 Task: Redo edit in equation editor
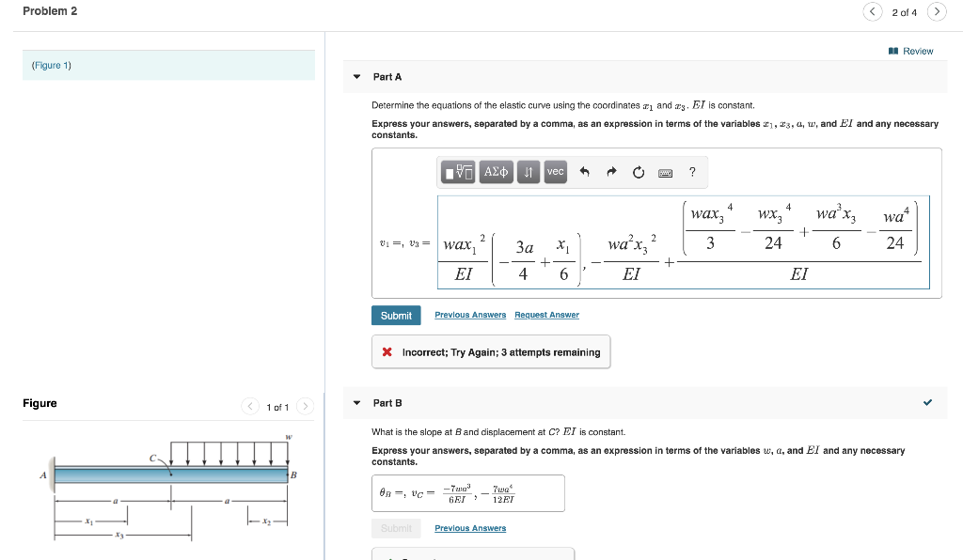pos(611,172)
